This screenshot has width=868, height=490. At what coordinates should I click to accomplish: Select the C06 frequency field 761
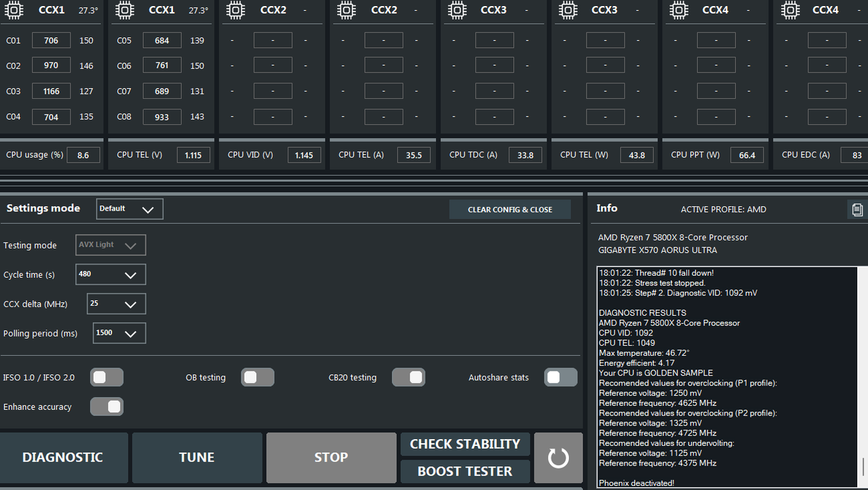(x=162, y=66)
